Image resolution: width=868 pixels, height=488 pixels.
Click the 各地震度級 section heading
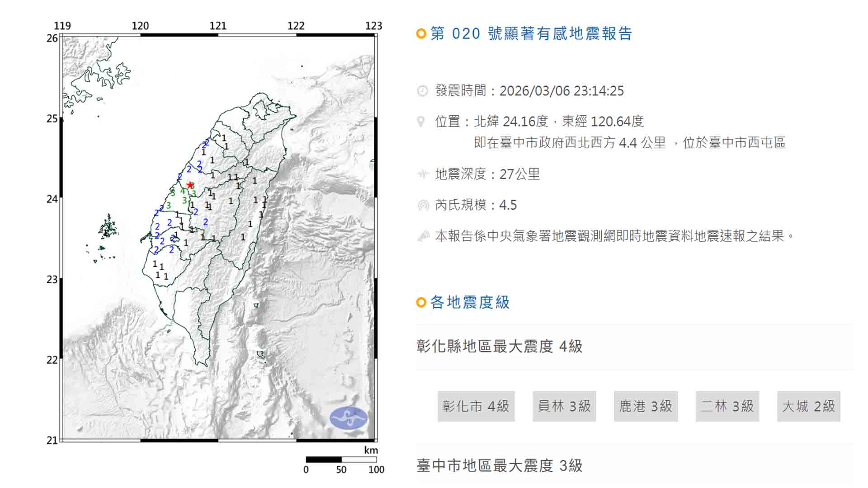coord(470,302)
